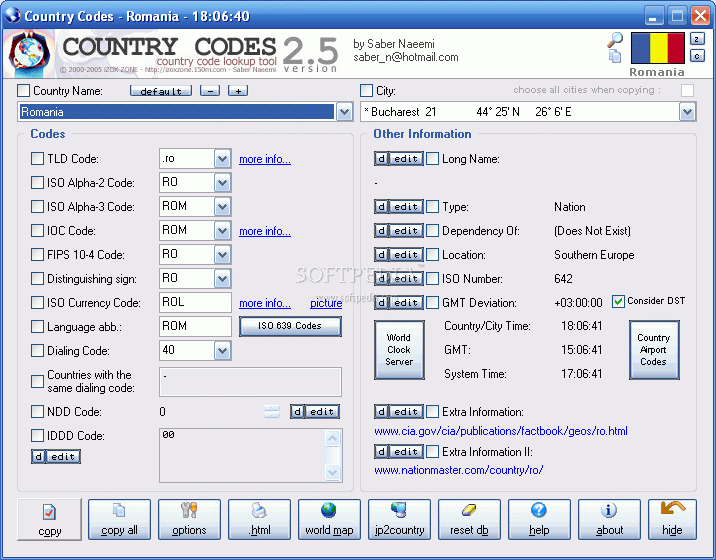Export using the .html button

(259, 520)
